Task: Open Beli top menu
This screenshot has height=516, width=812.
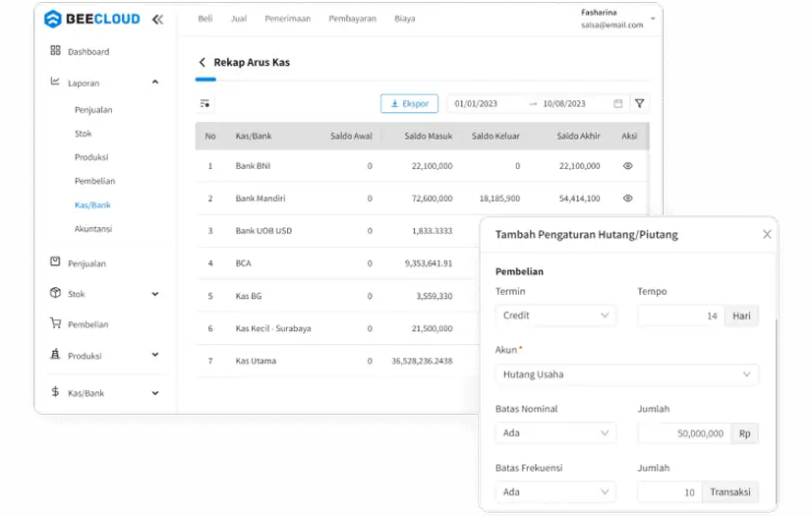Action: point(205,19)
